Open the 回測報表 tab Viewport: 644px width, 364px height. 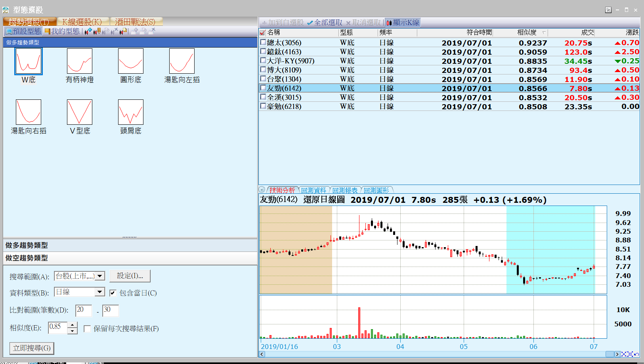click(345, 190)
